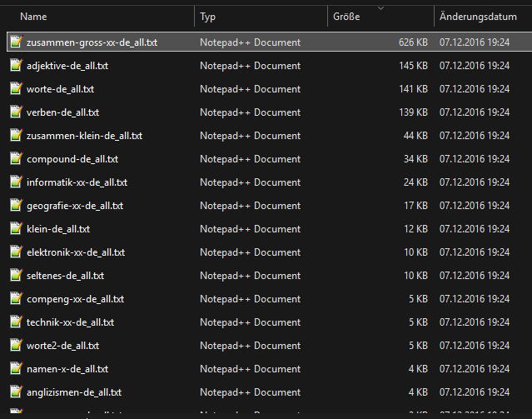Click icon of adjektive-de_all.txt
532x419 pixels.
16,65
